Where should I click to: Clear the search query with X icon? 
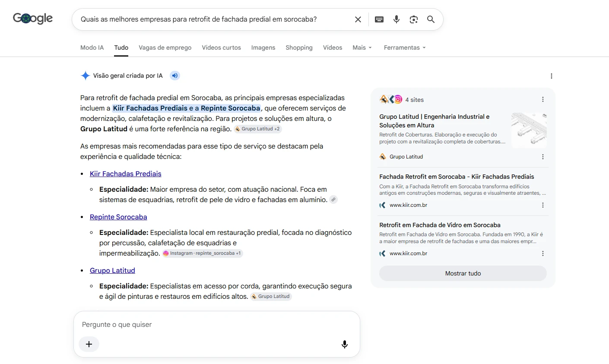[358, 19]
